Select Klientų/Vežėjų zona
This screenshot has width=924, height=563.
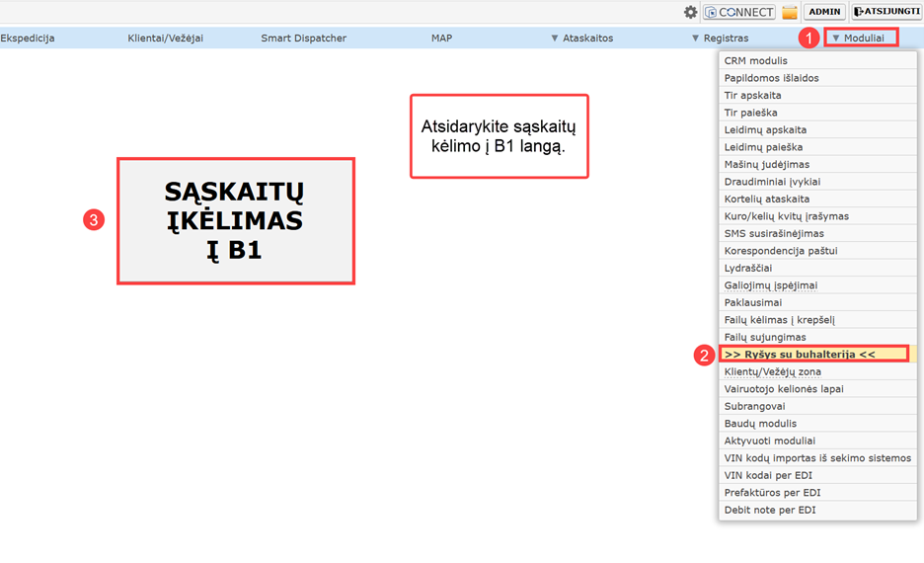(818, 372)
